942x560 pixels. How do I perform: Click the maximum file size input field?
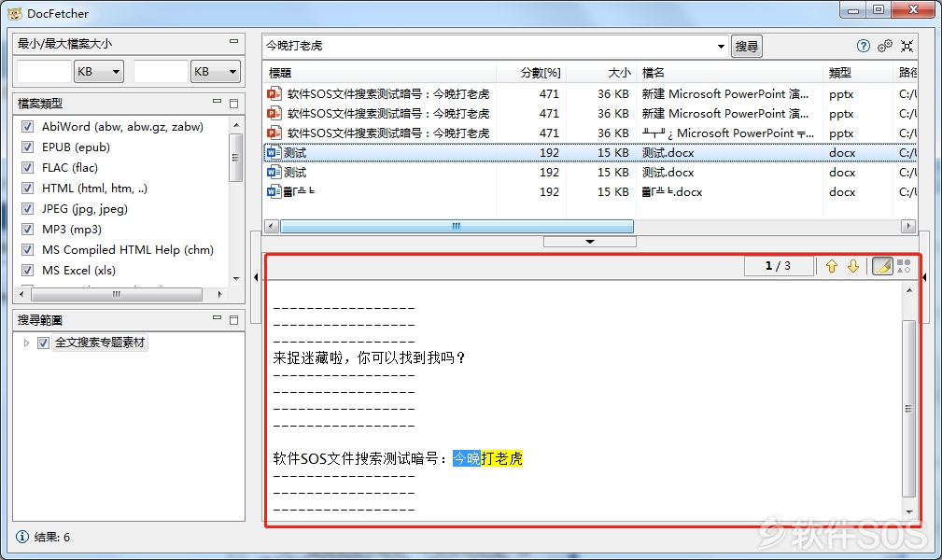pyautogui.click(x=160, y=72)
